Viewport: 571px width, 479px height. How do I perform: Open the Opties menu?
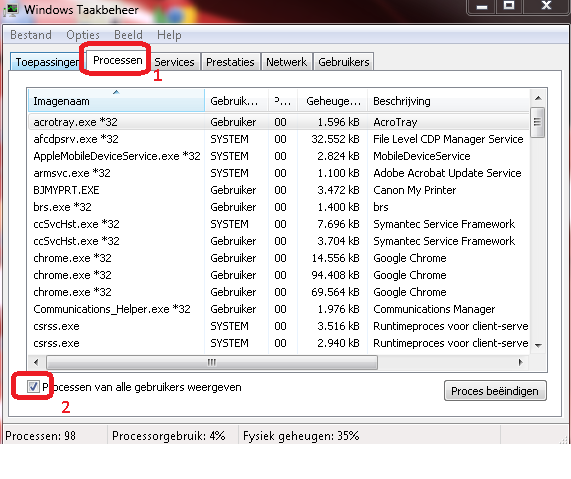click(83, 35)
